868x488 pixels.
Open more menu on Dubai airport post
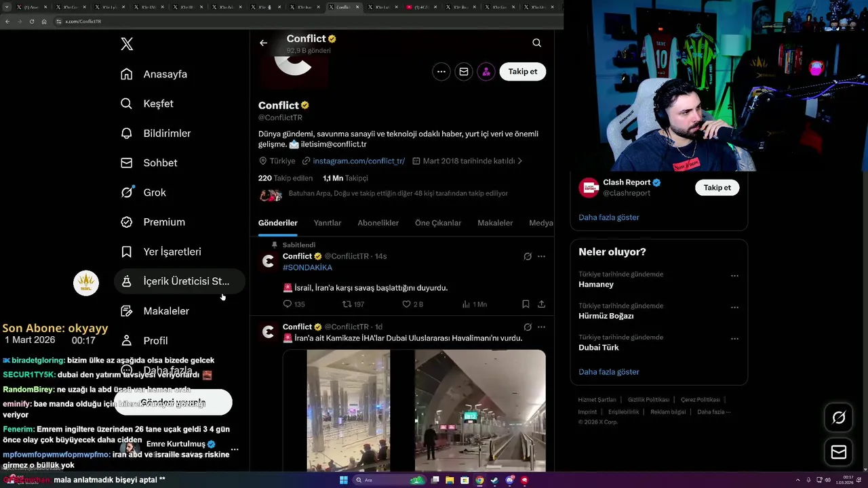pos(541,327)
